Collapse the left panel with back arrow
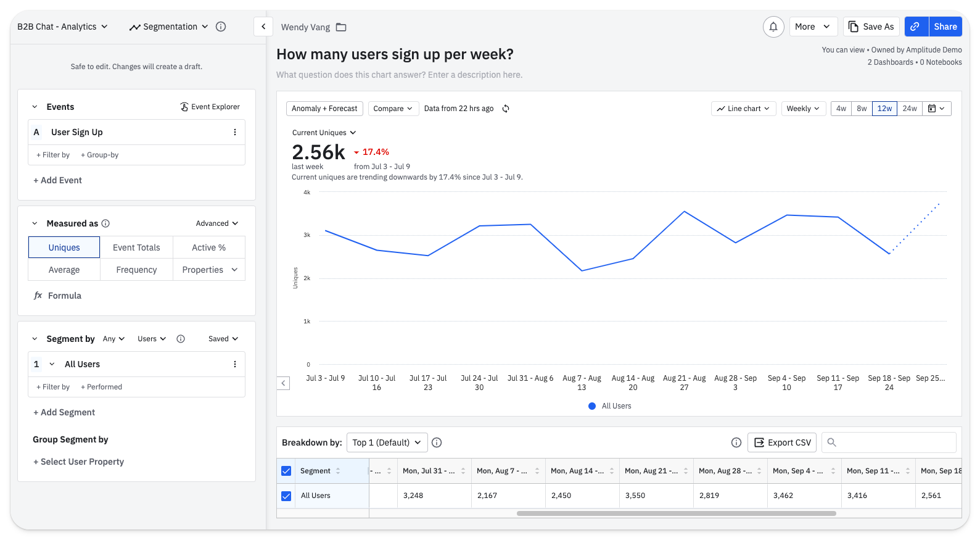980x540 pixels. [x=263, y=27]
